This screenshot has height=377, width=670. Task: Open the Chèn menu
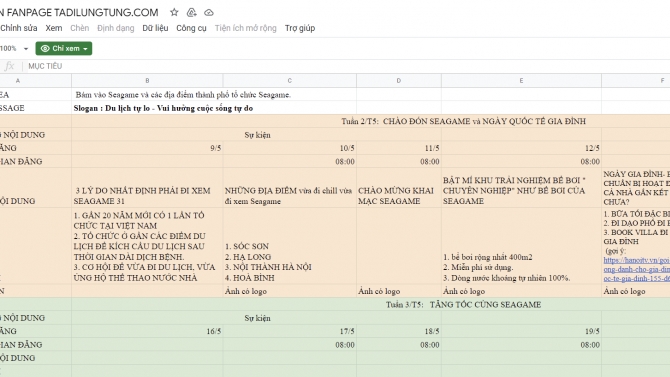(x=79, y=28)
